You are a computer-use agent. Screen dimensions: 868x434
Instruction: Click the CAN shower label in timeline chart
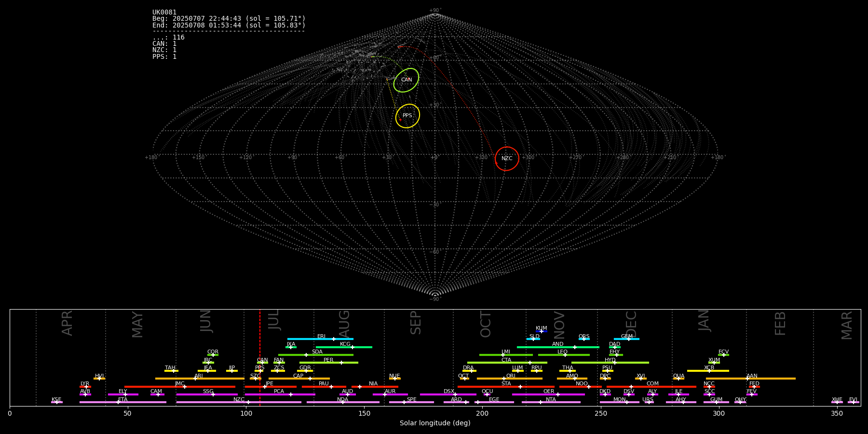click(262, 360)
